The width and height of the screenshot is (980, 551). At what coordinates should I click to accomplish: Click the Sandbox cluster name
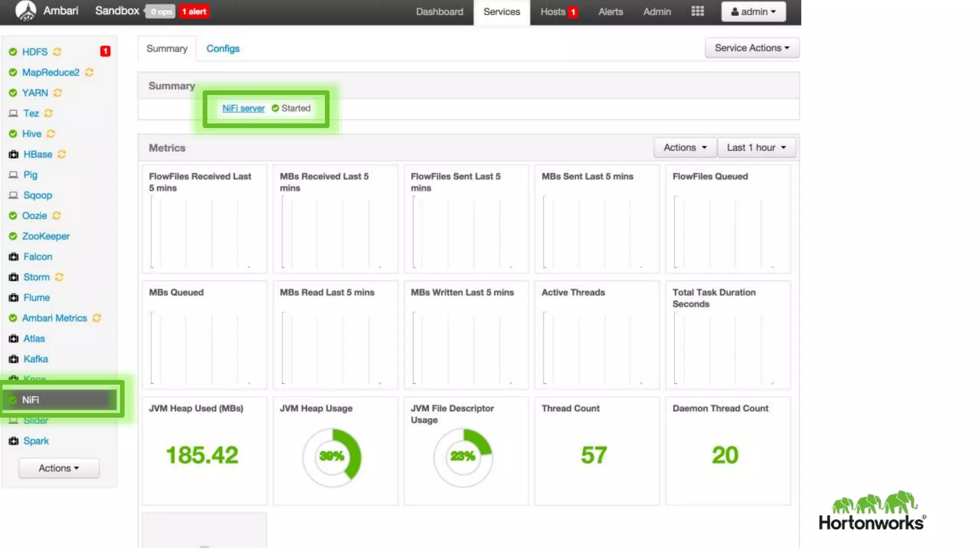117,11
